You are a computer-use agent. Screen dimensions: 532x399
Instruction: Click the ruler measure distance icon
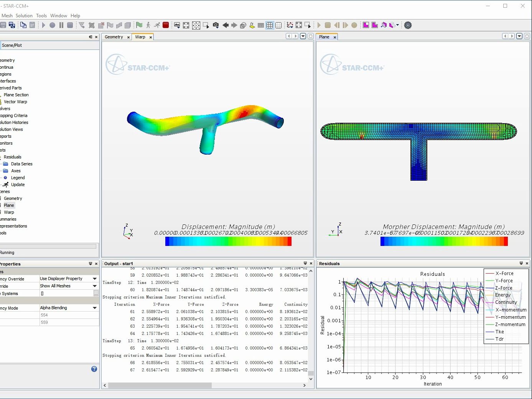point(261,25)
